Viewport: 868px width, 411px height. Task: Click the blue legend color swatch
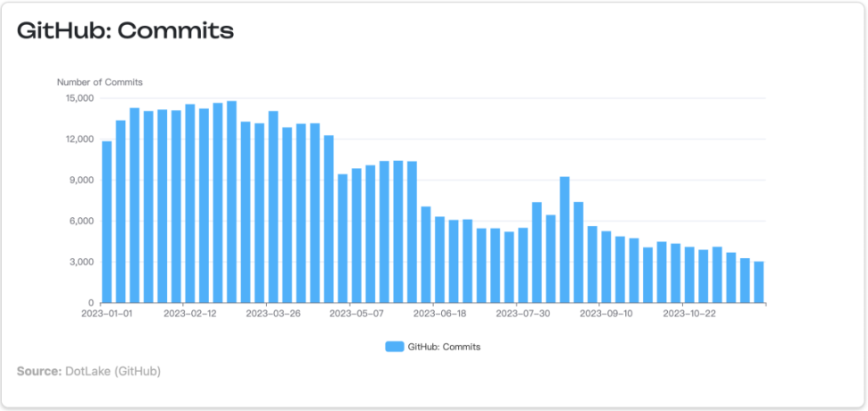pyautogui.click(x=394, y=347)
